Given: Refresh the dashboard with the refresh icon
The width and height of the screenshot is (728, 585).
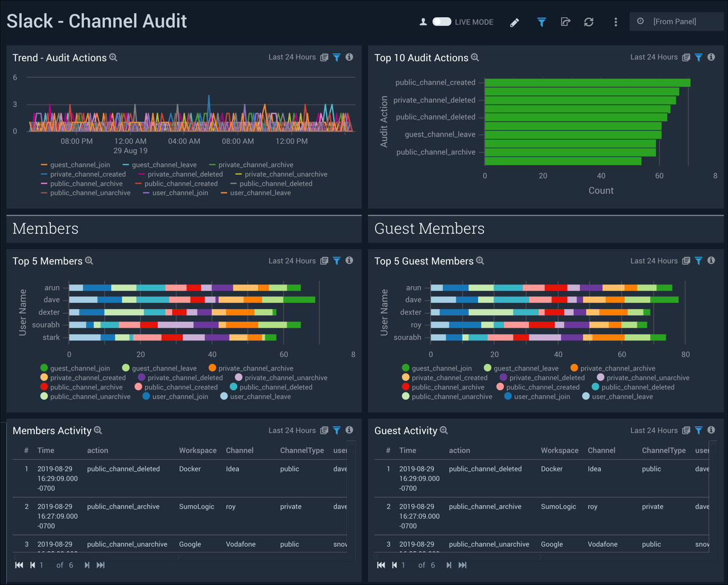Looking at the screenshot, I should point(589,22).
